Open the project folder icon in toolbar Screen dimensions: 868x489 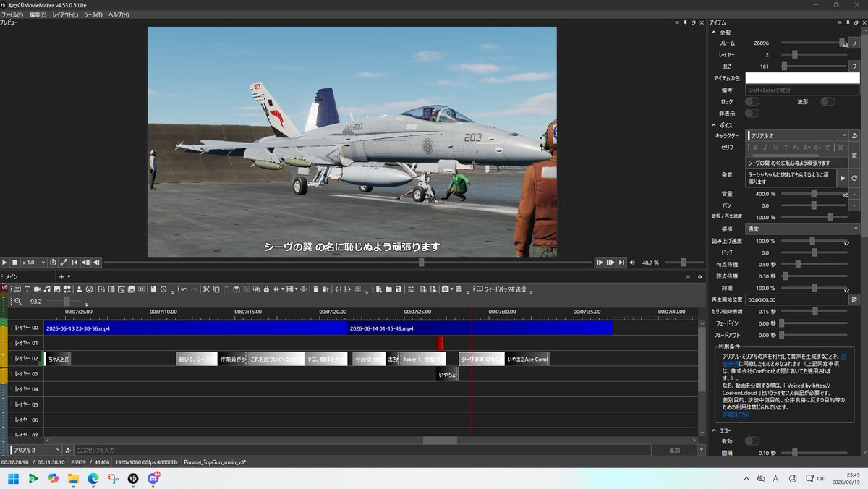[388, 289]
